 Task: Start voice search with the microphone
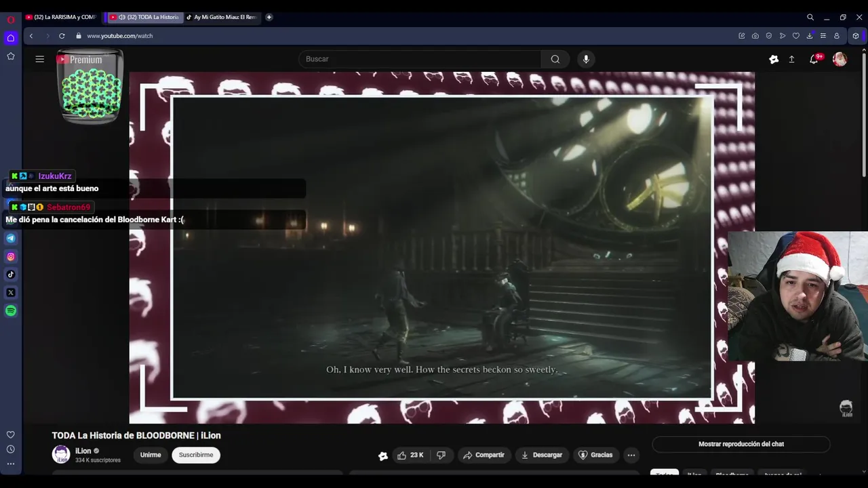(x=587, y=59)
